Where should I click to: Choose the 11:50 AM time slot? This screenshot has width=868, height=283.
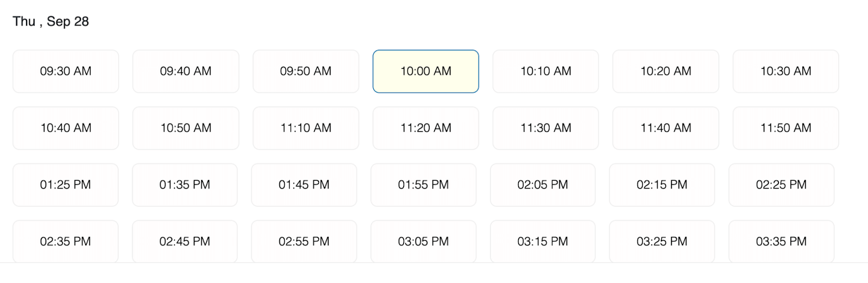pyautogui.click(x=786, y=128)
